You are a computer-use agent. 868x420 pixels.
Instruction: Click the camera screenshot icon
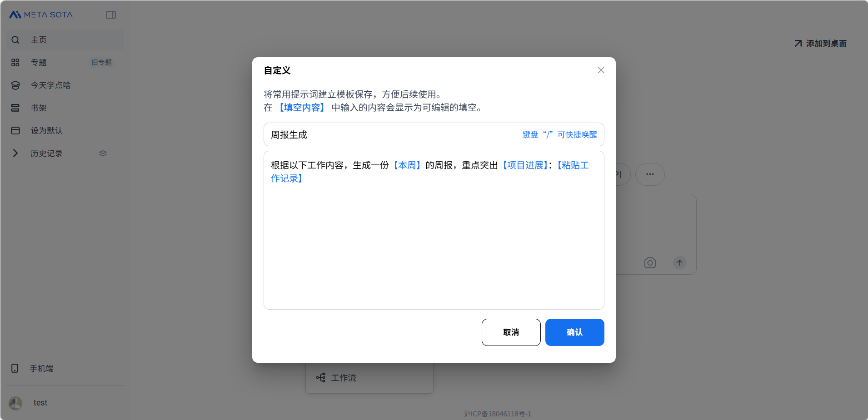(650, 263)
